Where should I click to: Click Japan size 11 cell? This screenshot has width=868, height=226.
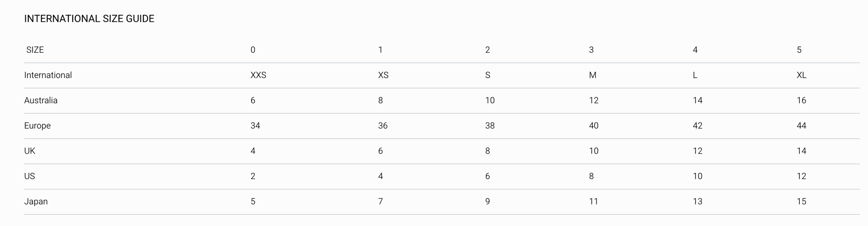(x=593, y=201)
